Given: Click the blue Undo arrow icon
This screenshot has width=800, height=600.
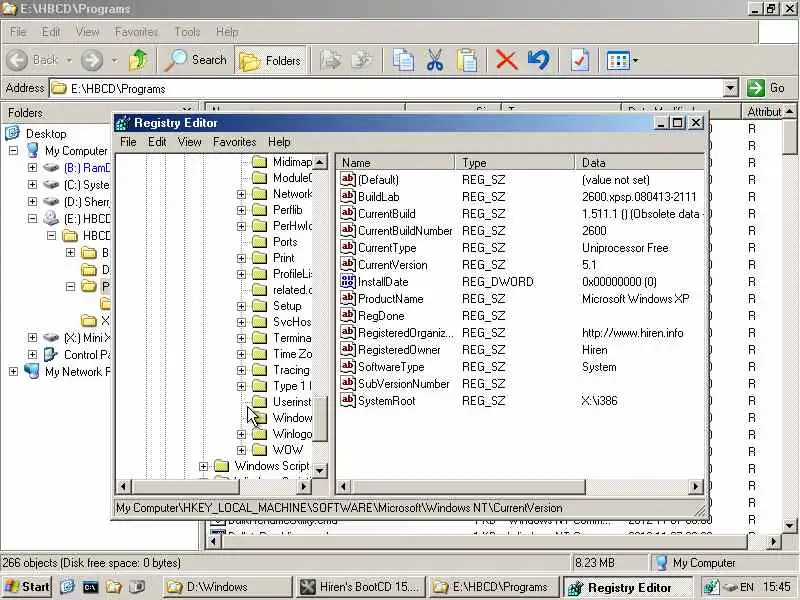Looking at the screenshot, I should tap(539, 60).
